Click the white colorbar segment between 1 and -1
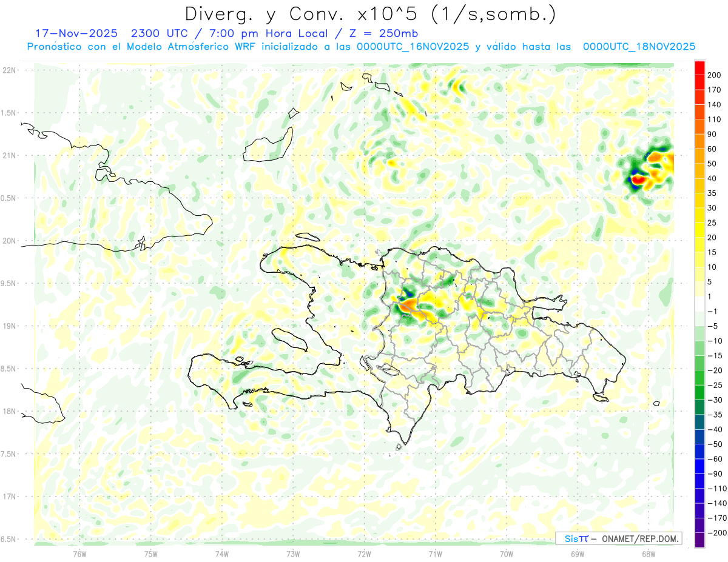 click(x=699, y=304)
